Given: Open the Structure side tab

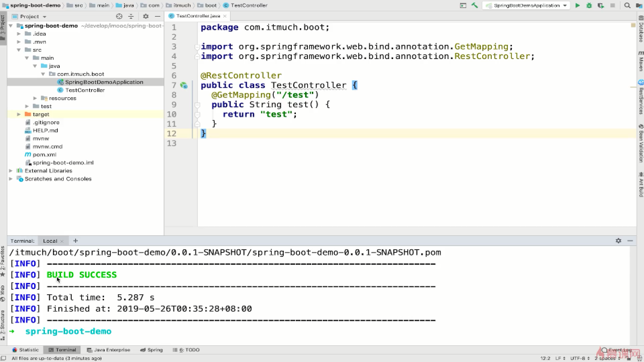Looking at the screenshot, I should click(x=3, y=325).
